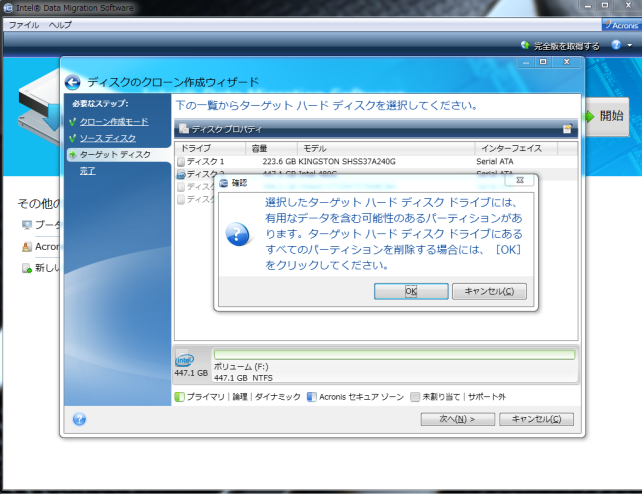
Task: Open the ファイル menu
Action: (x=24, y=25)
